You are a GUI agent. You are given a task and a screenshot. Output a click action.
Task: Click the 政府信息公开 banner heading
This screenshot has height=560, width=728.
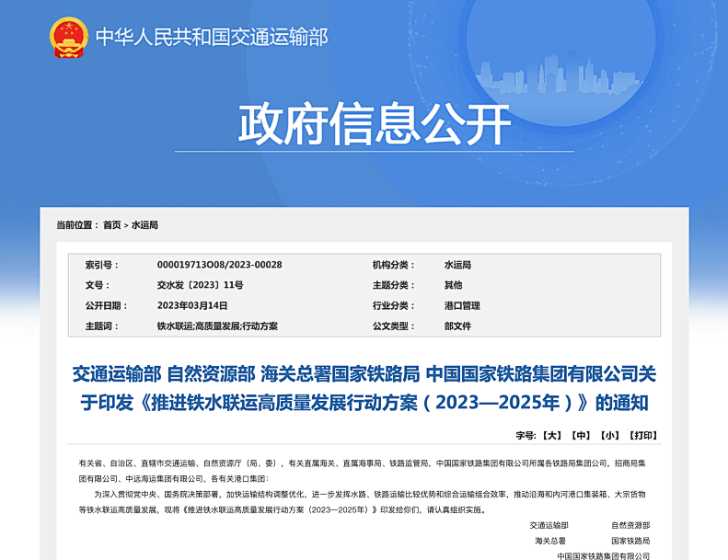[x=375, y=123]
